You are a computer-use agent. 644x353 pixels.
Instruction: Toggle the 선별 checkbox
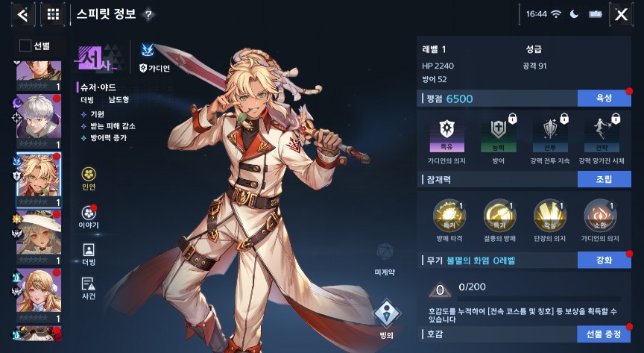25,46
